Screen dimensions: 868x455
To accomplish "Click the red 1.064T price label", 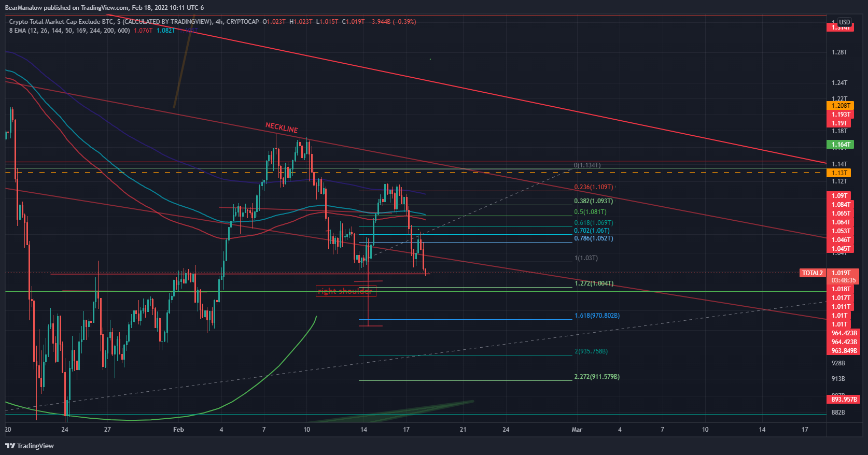I will 841,222.
